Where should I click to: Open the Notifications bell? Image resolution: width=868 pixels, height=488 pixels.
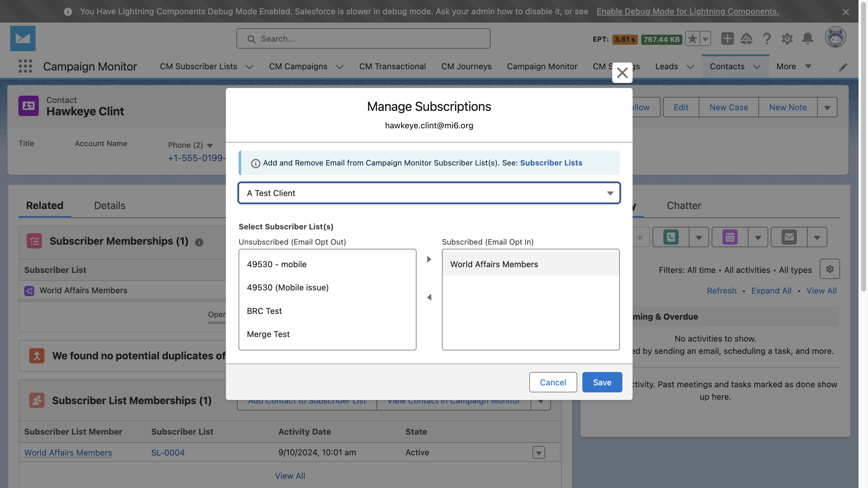coord(807,39)
